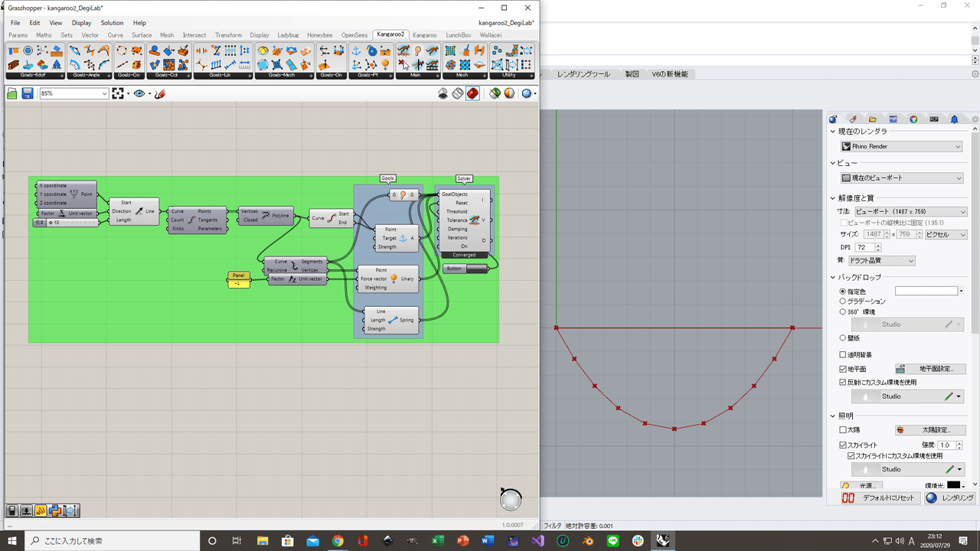Click the DPI value field showing 72
The width and height of the screenshot is (980, 551).
coord(864,248)
